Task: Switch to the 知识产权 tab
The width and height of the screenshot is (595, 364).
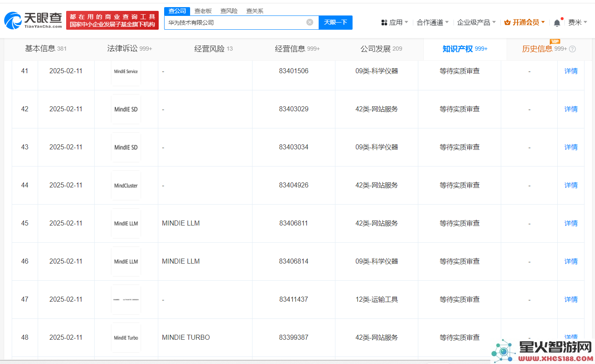Action: coord(465,49)
